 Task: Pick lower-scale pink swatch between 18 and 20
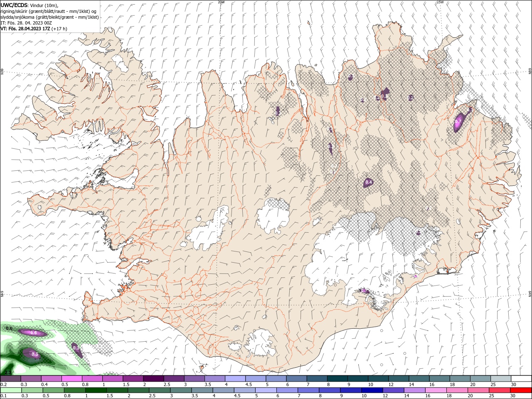[x=458, y=390]
